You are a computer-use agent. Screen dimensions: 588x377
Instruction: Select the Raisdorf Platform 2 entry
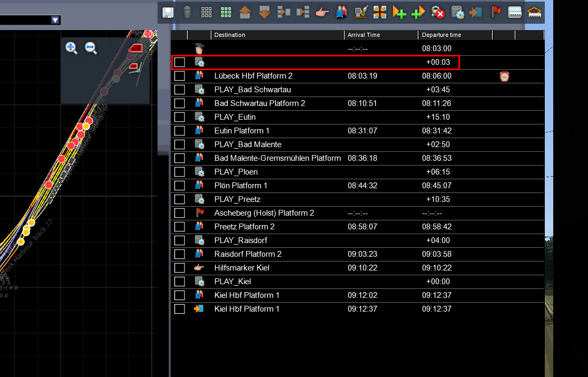(x=248, y=254)
